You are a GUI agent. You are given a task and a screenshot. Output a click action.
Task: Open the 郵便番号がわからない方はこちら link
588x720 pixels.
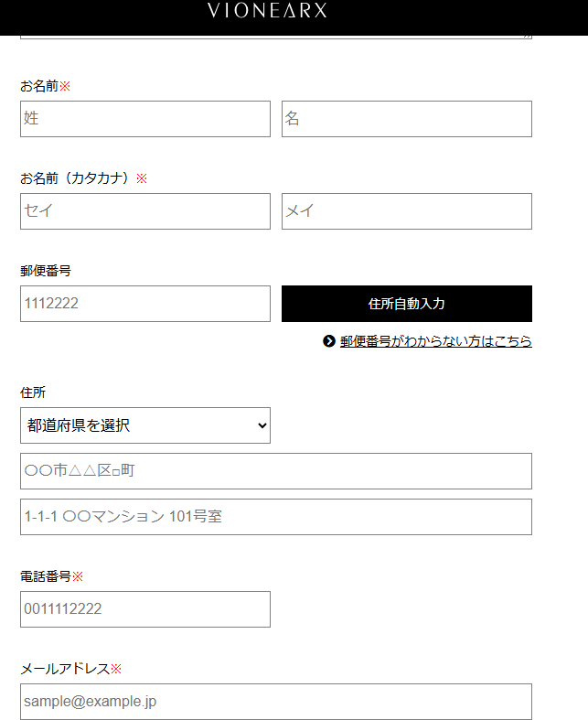coord(435,341)
